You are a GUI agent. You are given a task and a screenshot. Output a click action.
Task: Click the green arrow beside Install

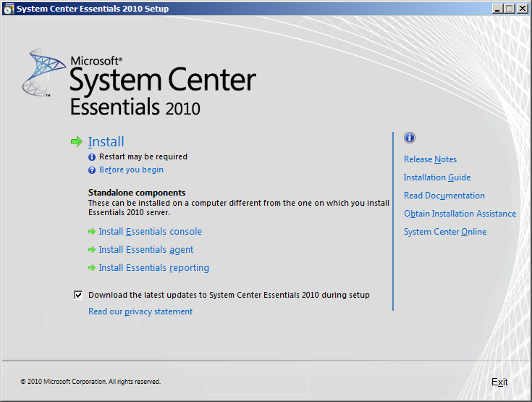[x=77, y=142]
